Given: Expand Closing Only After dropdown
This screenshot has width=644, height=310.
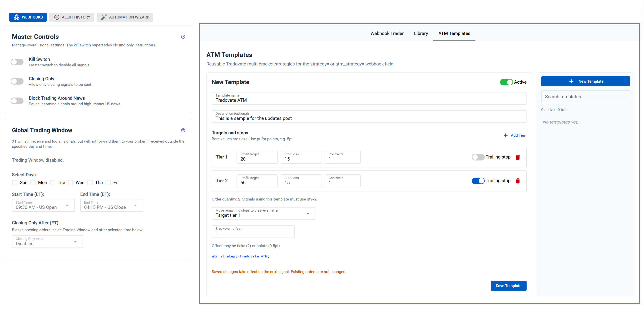Looking at the screenshot, I should pos(47,241).
